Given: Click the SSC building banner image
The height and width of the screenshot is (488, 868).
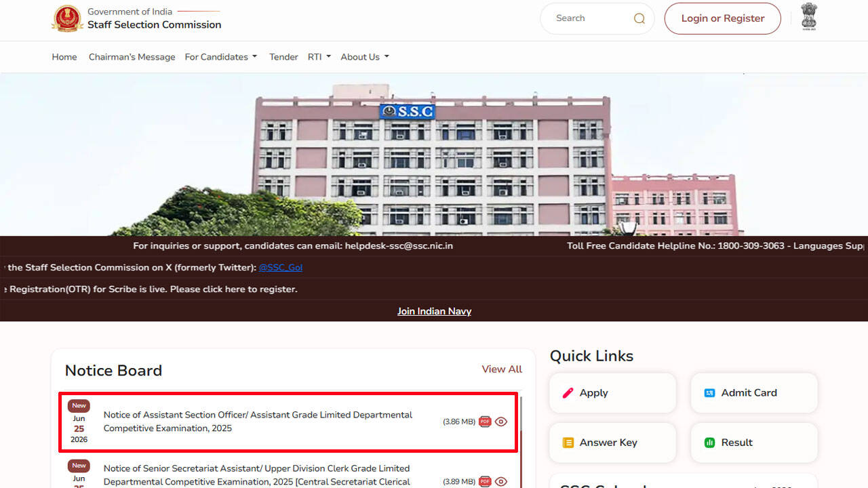Looking at the screenshot, I should pos(434,155).
